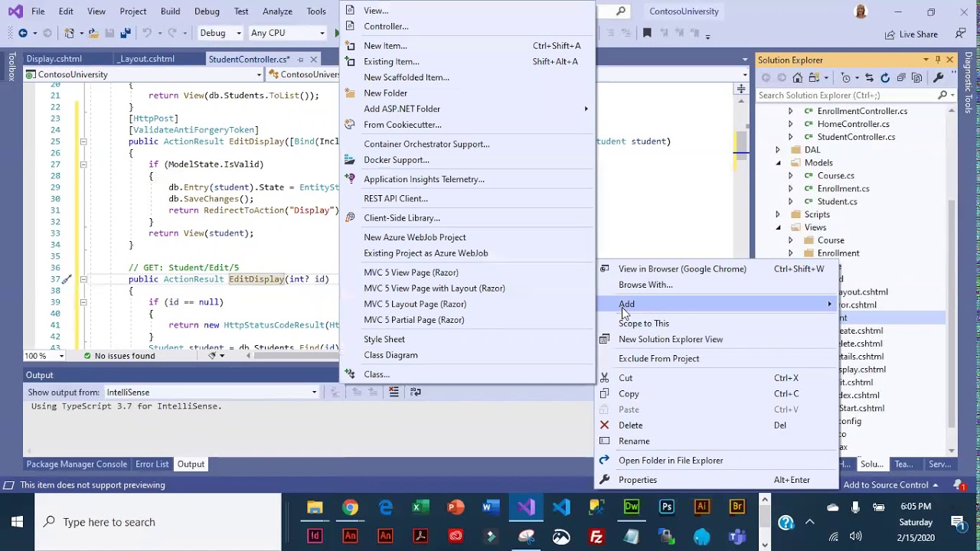Open Properties wrench icon in Solution Explorer
The image size is (980, 551).
click(938, 78)
